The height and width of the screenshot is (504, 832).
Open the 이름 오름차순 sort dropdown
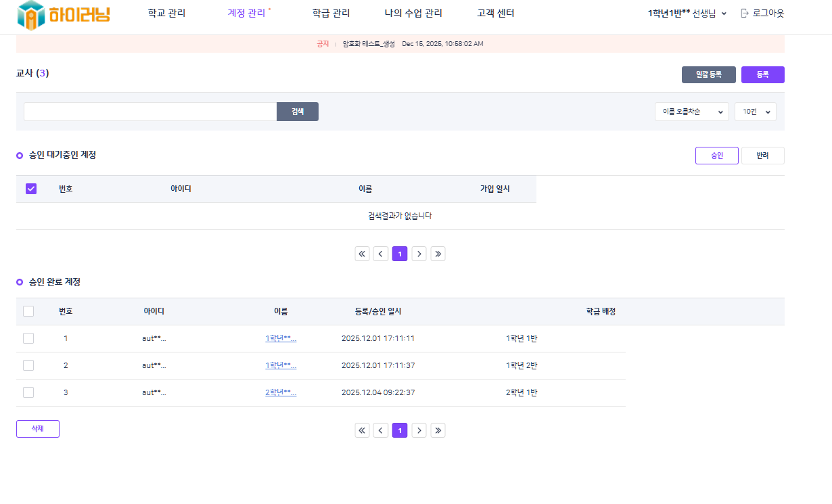point(691,112)
